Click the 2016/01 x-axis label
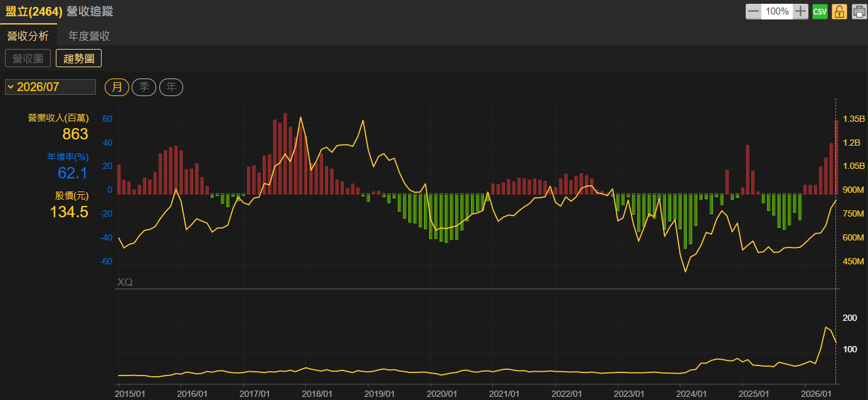The width and height of the screenshot is (868, 400). click(x=193, y=394)
